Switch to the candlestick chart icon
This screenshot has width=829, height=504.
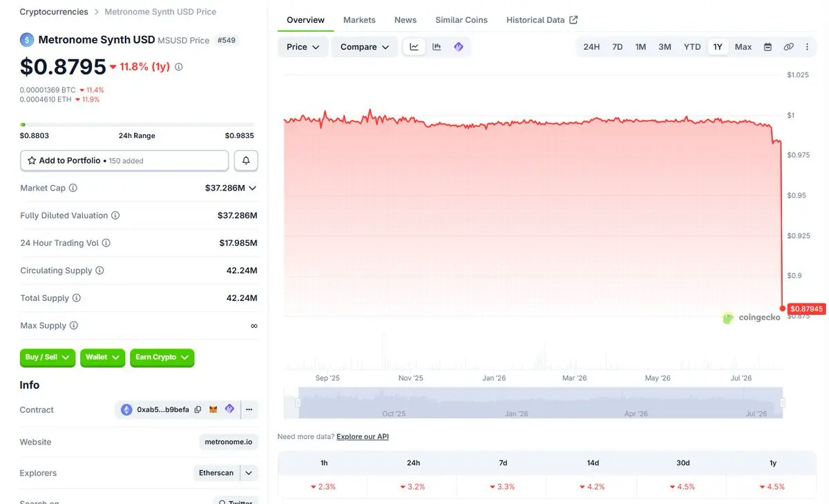pyautogui.click(x=437, y=47)
